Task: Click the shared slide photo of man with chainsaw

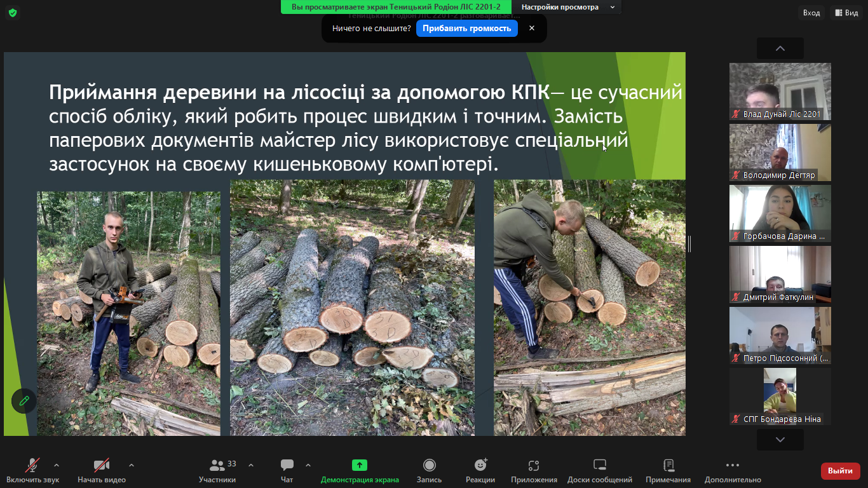Action: click(x=128, y=313)
